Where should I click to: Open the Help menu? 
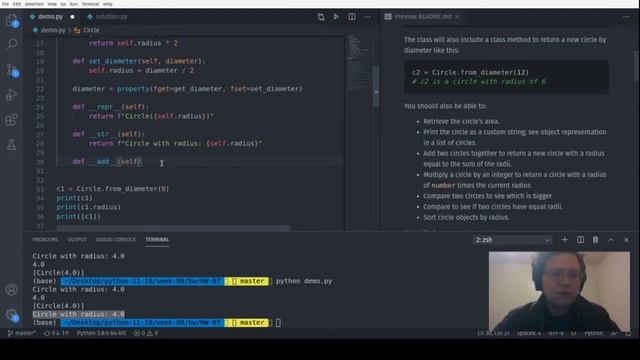point(107,4)
